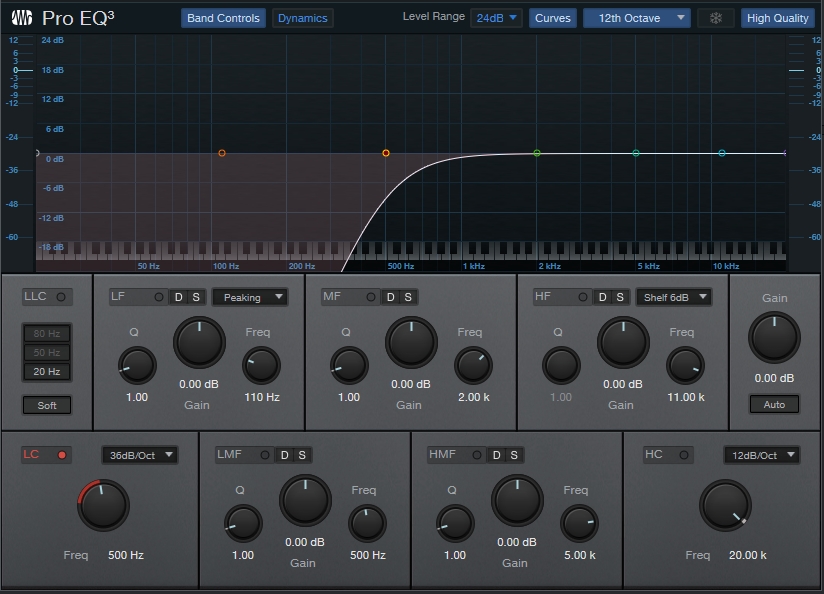Activate the HC band power toggle
Screen dimensions: 824x594
(x=684, y=455)
